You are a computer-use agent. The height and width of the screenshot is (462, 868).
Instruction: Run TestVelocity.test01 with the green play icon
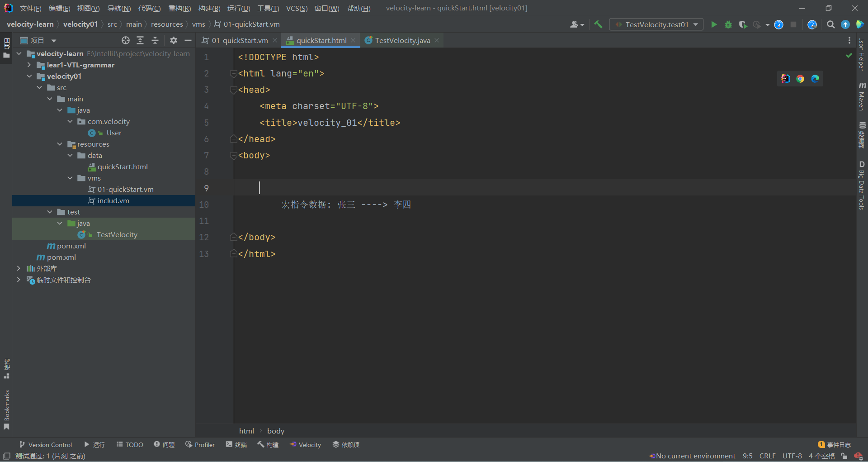[714, 24]
